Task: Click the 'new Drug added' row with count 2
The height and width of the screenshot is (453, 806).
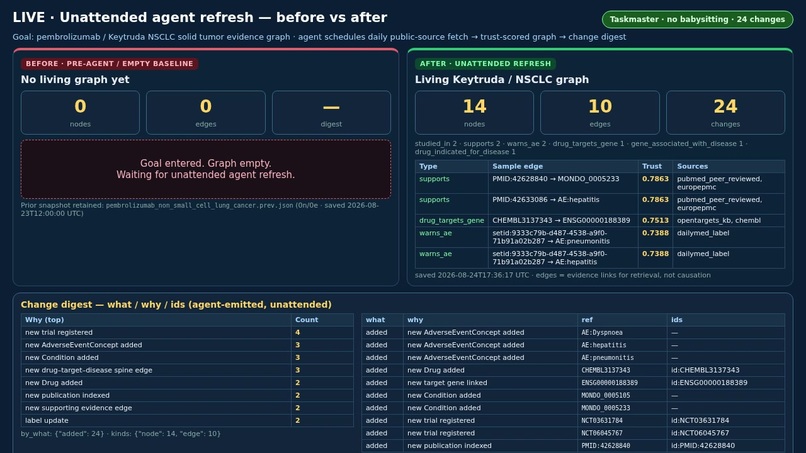Action: pos(187,383)
